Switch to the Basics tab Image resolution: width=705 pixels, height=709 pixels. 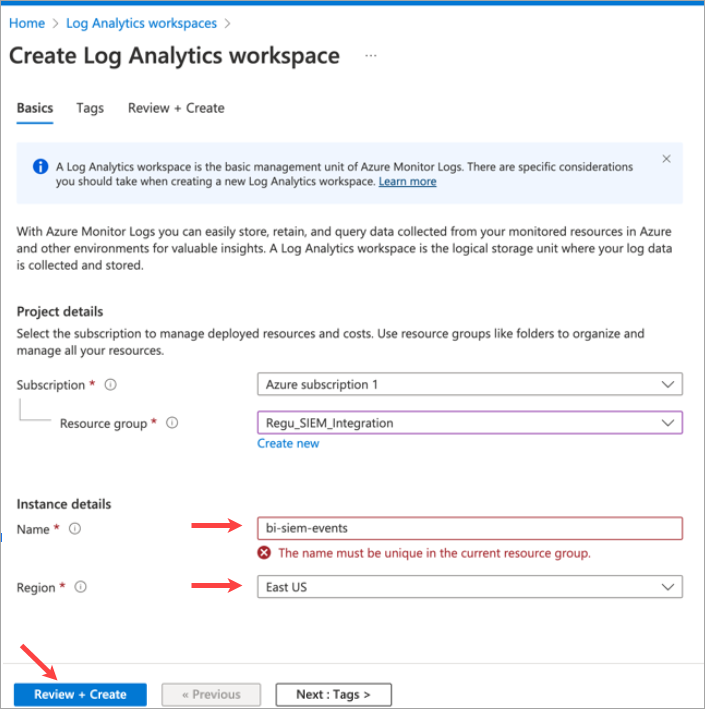pos(35,108)
